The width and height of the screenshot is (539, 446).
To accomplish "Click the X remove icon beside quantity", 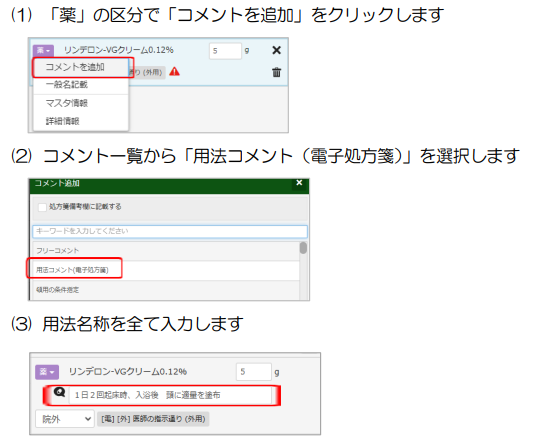I will (276, 50).
